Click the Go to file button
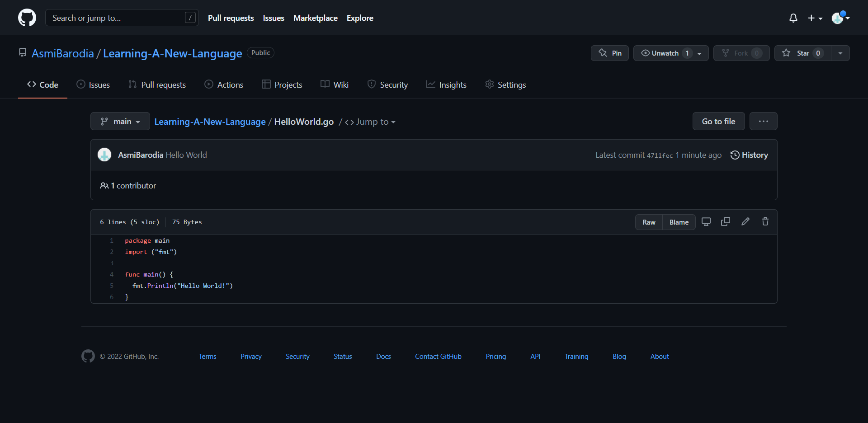 (x=718, y=121)
